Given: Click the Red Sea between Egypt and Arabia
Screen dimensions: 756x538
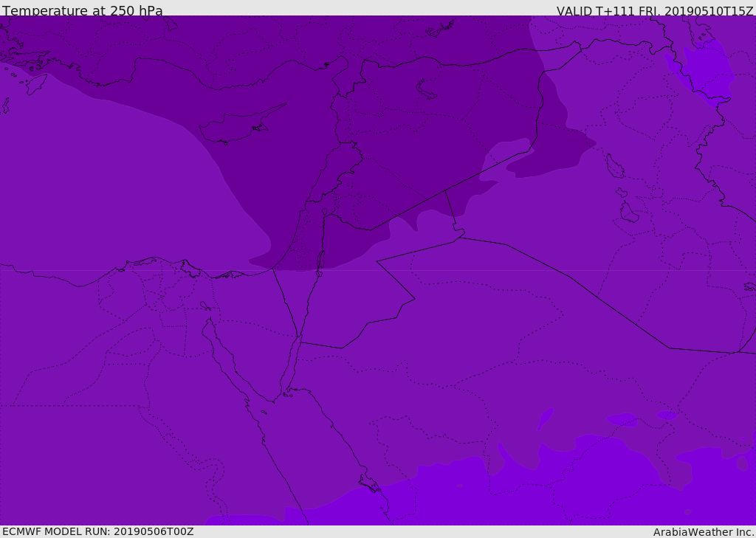Looking at the screenshot, I should (309, 444).
